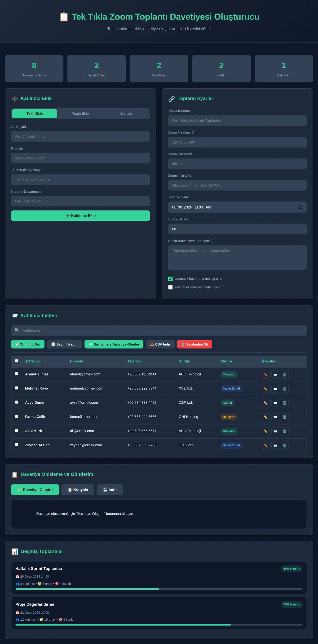Open pencil editor for Ali Öztürk
Image resolution: width=318 pixels, height=644 pixels.
click(266, 431)
